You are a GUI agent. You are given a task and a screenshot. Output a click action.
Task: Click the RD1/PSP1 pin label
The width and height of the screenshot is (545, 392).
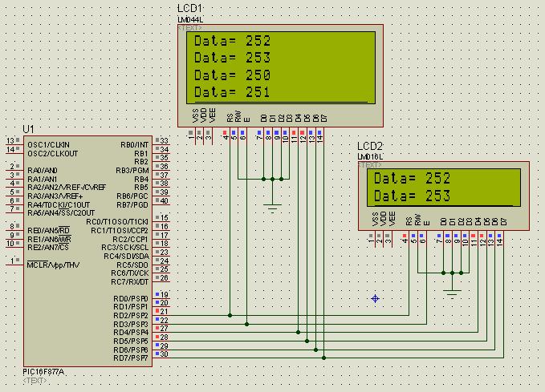131,307
